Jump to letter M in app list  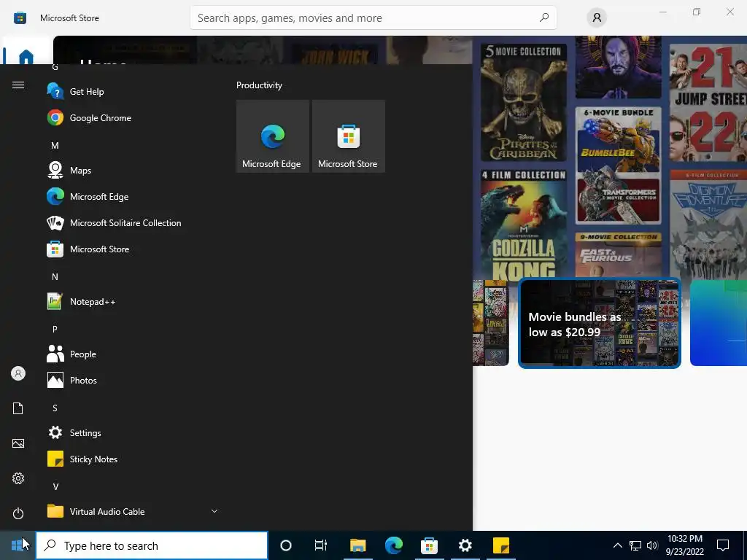tap(55, 145)
